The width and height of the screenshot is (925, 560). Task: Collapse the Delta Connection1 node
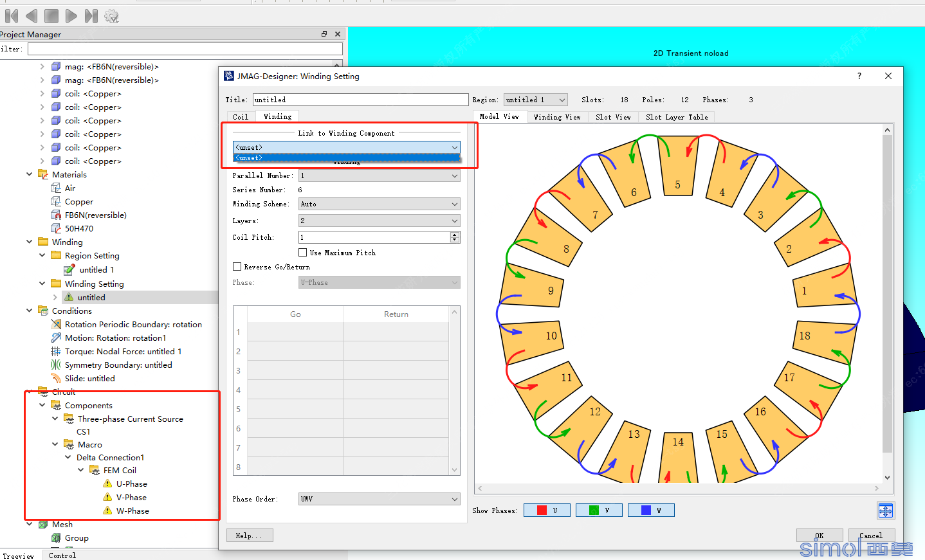pos(68,457)
